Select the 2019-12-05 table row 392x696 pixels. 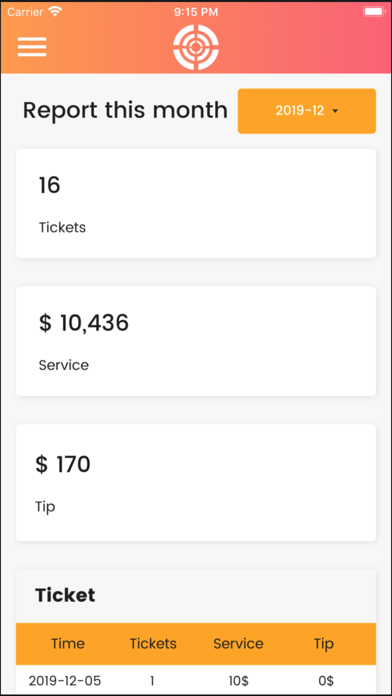(x=196, y=680)
